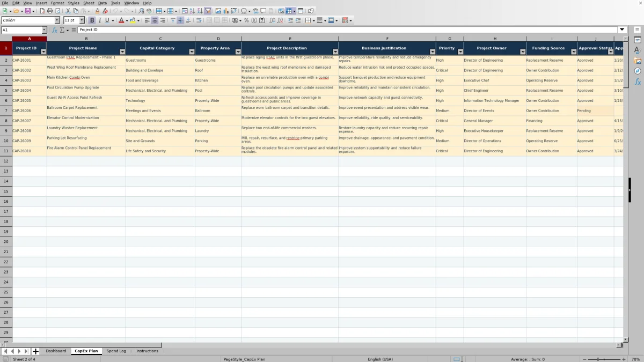Click the Clone Formatting paintbrush icon
The image size is (644, 362).
(97, 11)
